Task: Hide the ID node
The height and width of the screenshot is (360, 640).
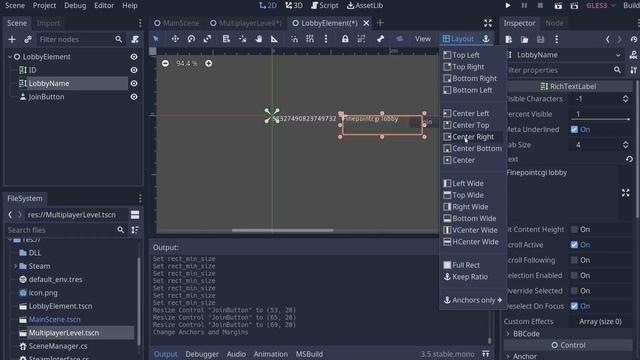Action: click(134, 70)
